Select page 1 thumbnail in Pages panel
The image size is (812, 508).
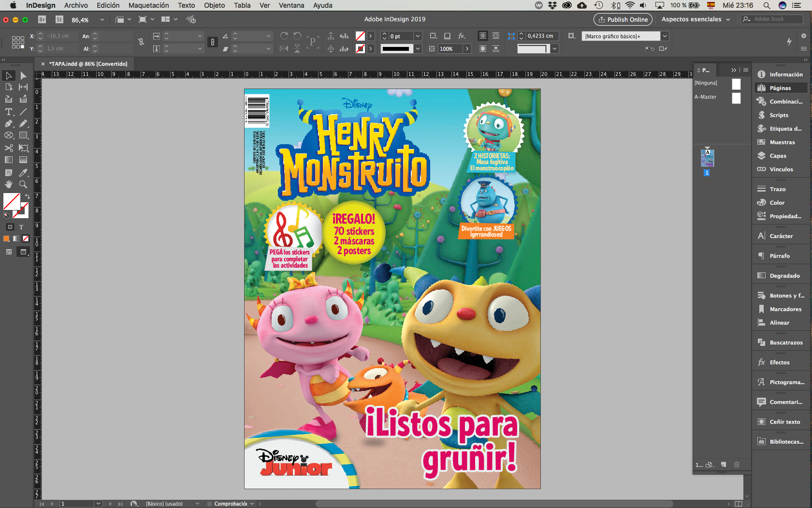coord(707,158)
